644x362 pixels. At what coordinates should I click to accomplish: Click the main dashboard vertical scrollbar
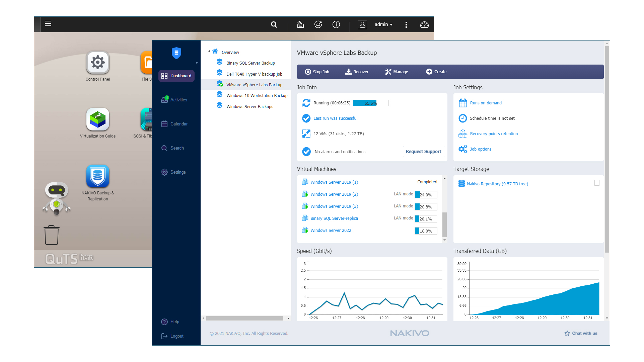coord(607,149)
